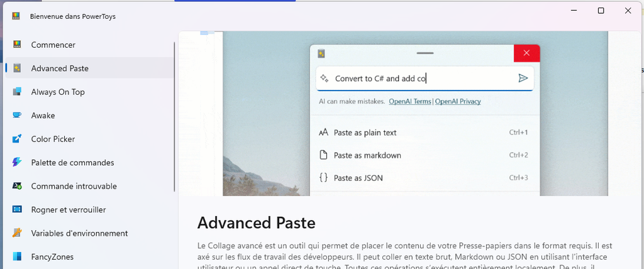
Task: Choose Paste as plain text option
Action: 424,133
